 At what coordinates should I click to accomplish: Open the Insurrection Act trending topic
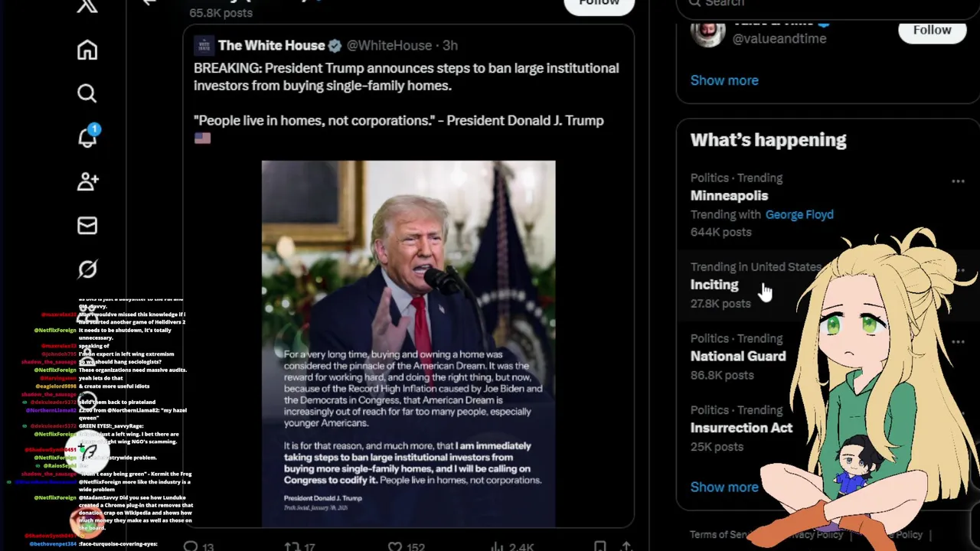[x=741, y=428]
